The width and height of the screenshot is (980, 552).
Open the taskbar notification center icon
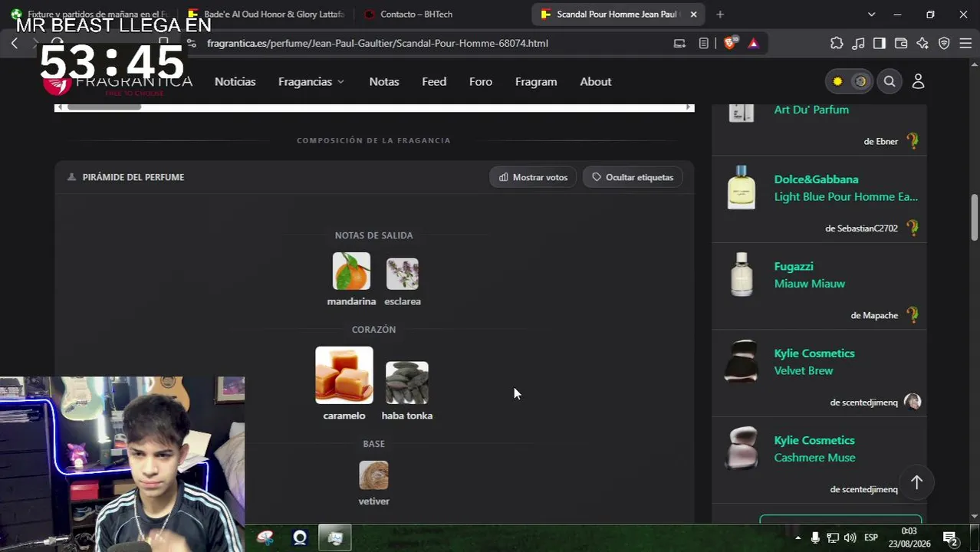coord(950,538)
